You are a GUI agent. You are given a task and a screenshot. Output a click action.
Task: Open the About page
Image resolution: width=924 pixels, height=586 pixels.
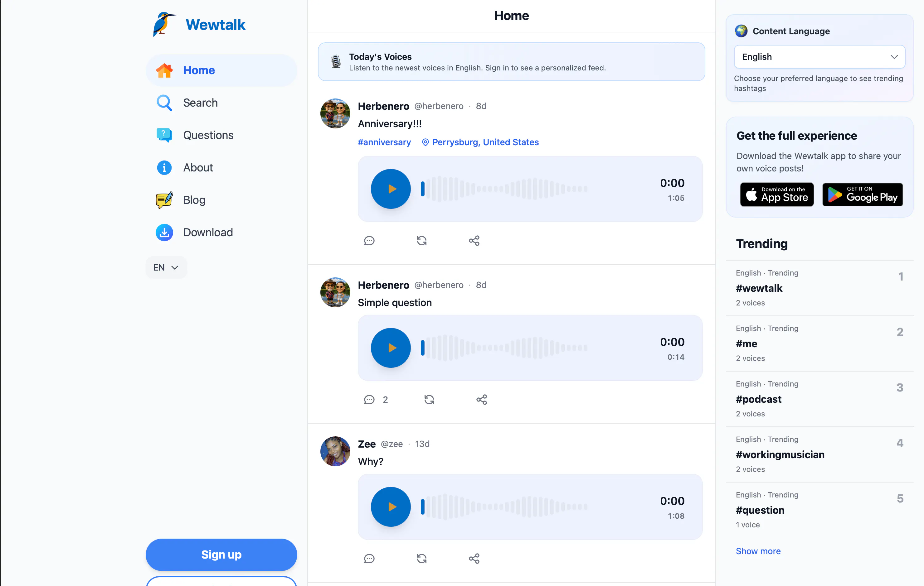click(221, 168)
